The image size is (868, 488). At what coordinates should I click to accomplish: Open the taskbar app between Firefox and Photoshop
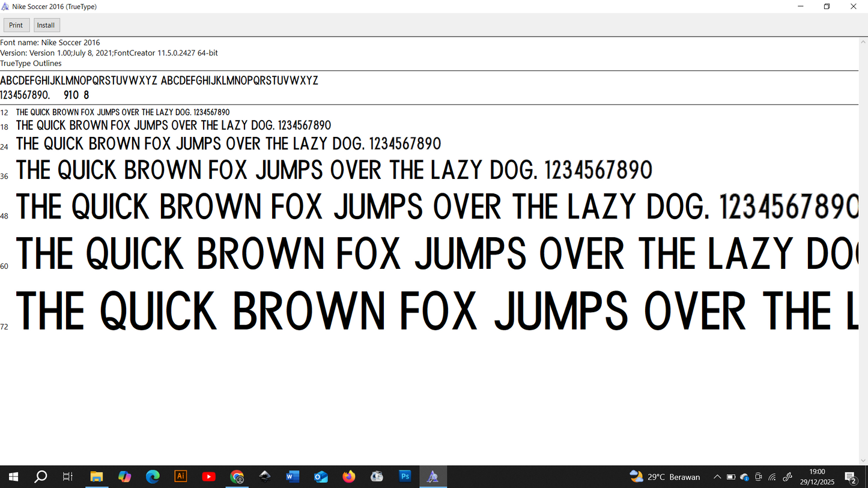[377, 477]
